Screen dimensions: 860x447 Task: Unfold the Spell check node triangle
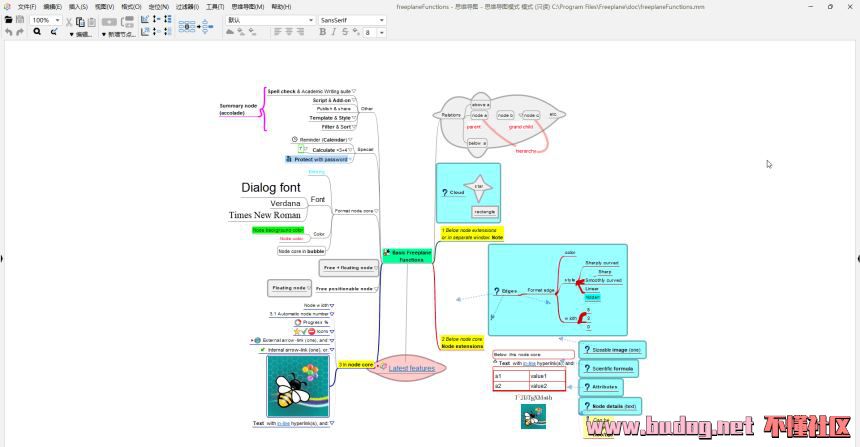click(354, 91)
